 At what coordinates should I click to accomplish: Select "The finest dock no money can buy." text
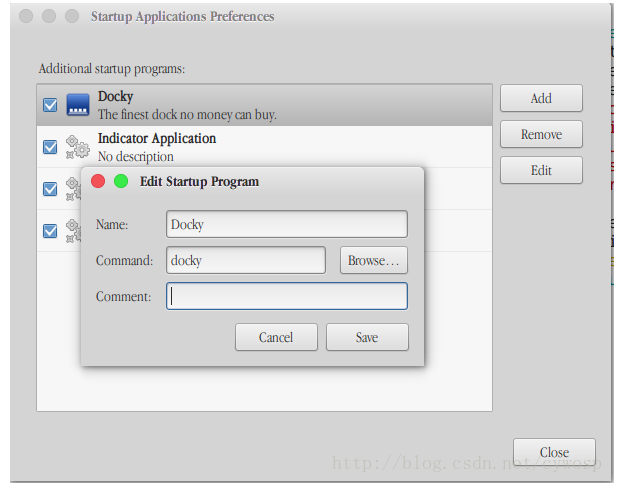[x=187, y=115]
